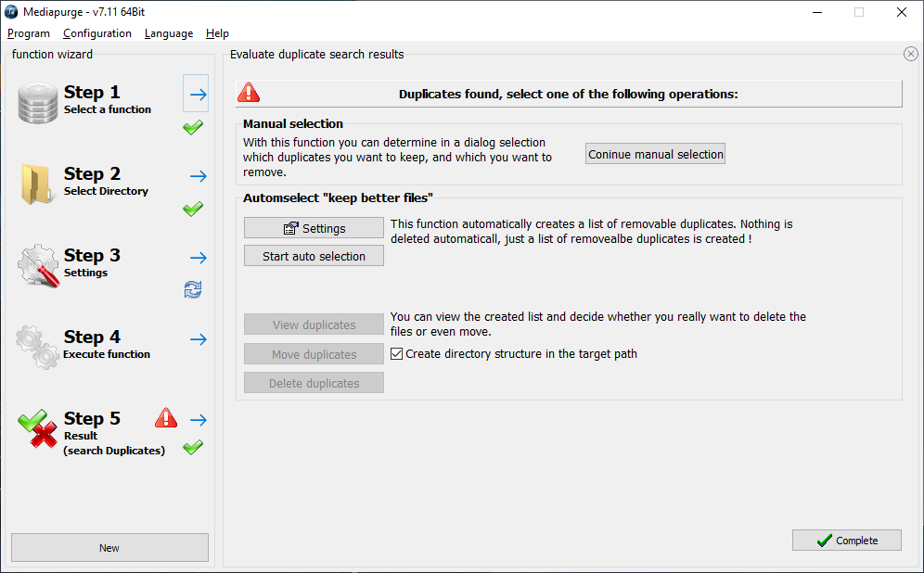Click the refresh icon under Step 3
Image resolution: width=924 pixels, height=573 pixels.
pos(193,289)
